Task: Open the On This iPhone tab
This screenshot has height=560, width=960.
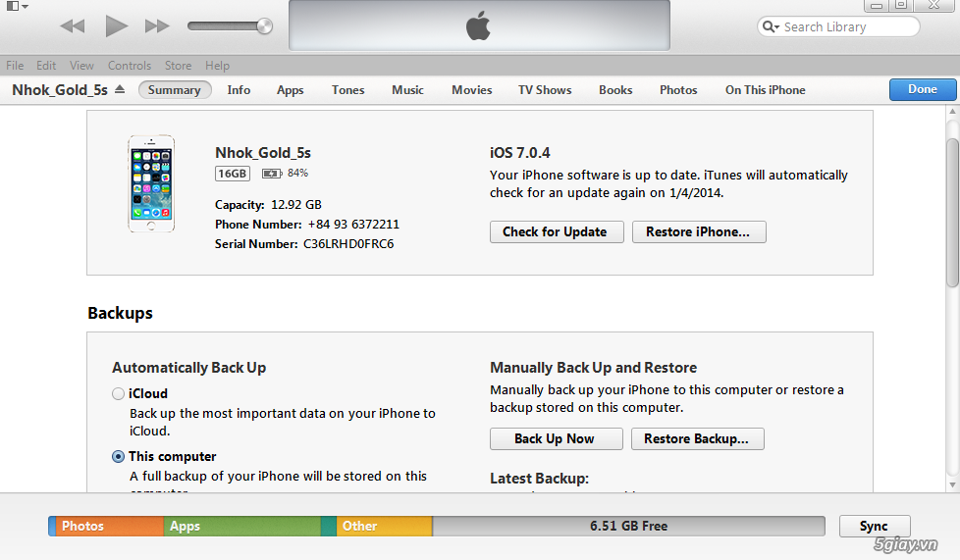Action: click(766, 90)
